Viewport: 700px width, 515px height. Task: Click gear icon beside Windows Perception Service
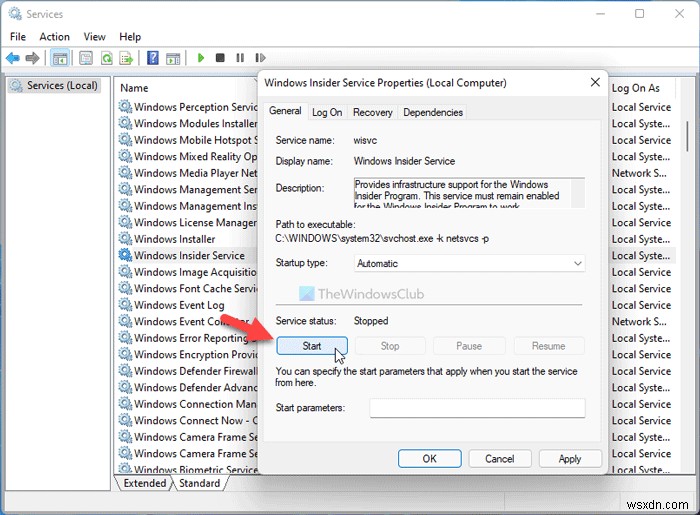(x=125, y=107)
